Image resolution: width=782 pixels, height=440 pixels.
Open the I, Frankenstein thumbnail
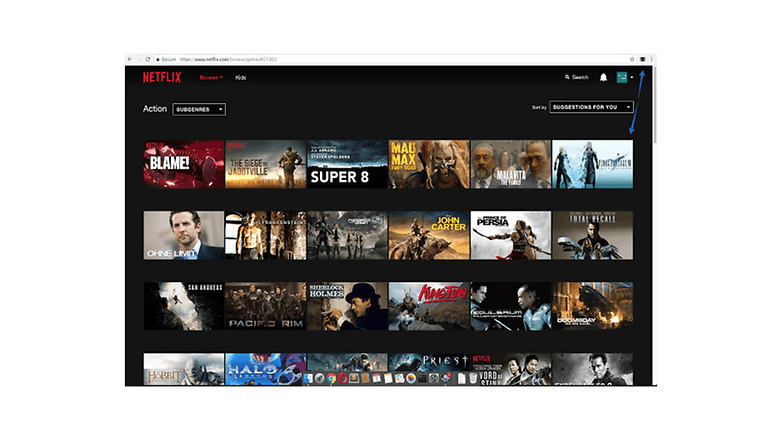tap(265, 235)
